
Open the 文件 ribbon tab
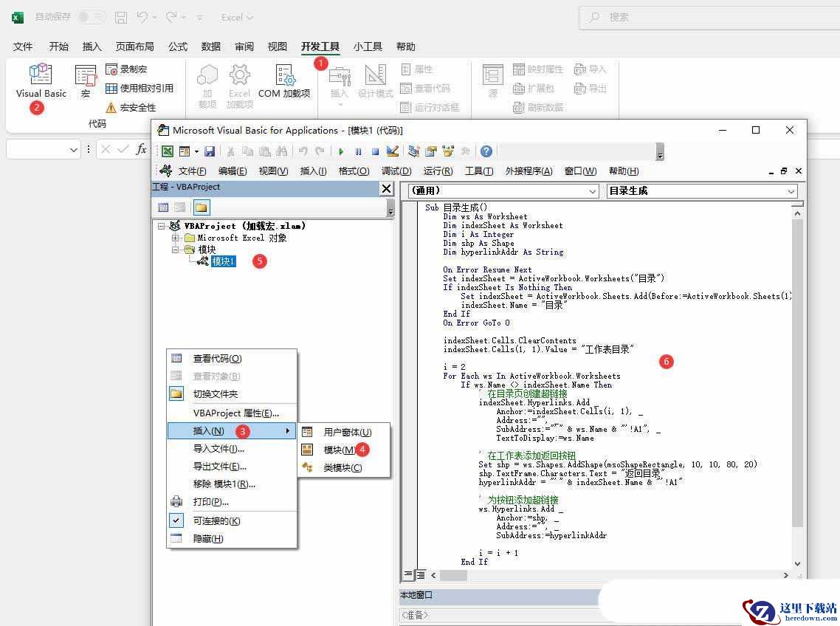23,47
